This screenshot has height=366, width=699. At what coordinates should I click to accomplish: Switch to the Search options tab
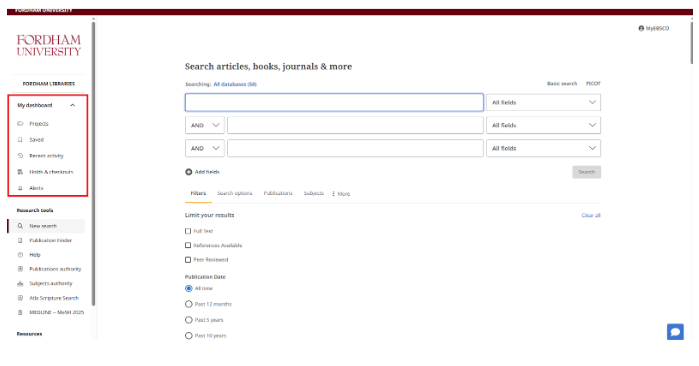(234, 193)
